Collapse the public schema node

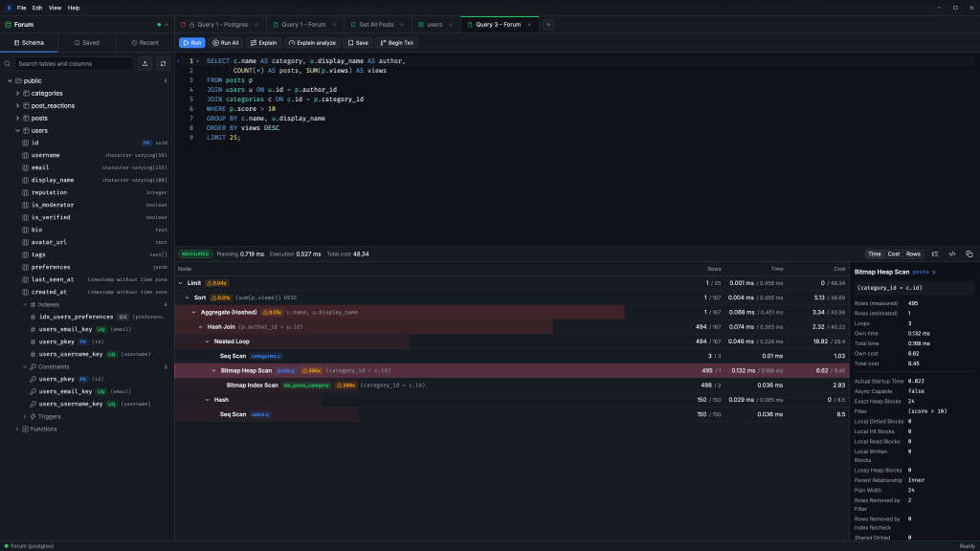pyautogui.click(x=10, y=81)
